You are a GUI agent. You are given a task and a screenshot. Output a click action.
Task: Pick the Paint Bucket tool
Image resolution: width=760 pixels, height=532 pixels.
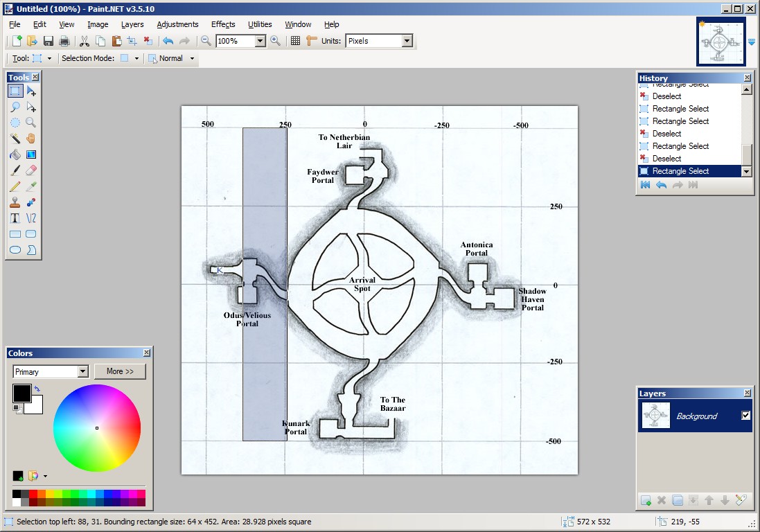[x=15, y=154]
